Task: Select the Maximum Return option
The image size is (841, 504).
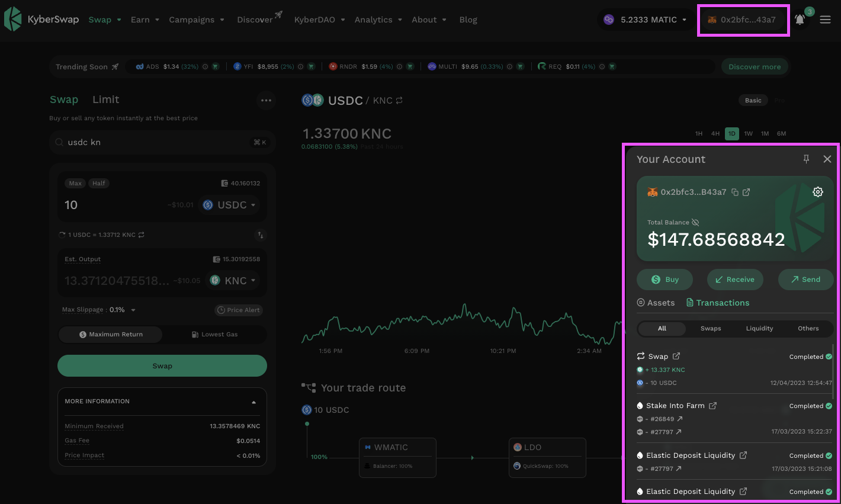Action: pos(111,335)
